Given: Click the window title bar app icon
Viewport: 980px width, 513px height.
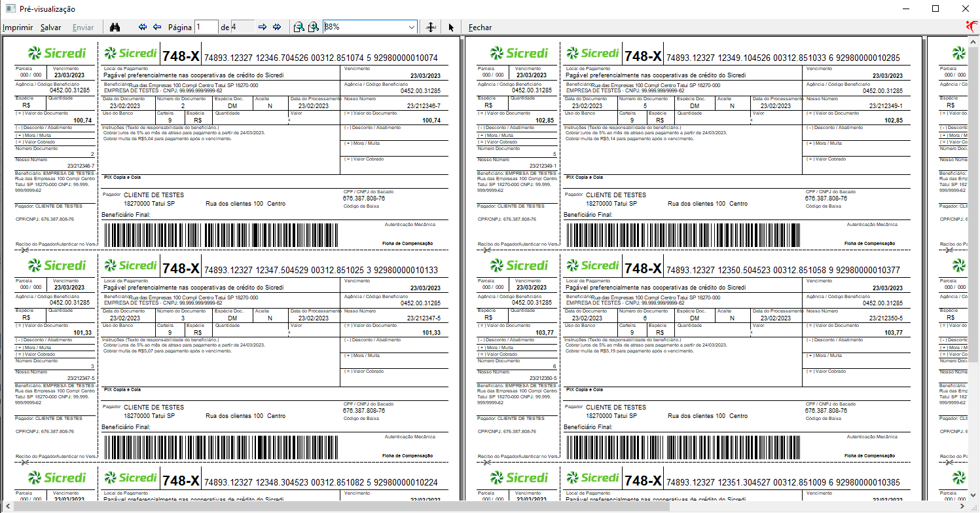Looking at the screenshot, I should [10, 9].
